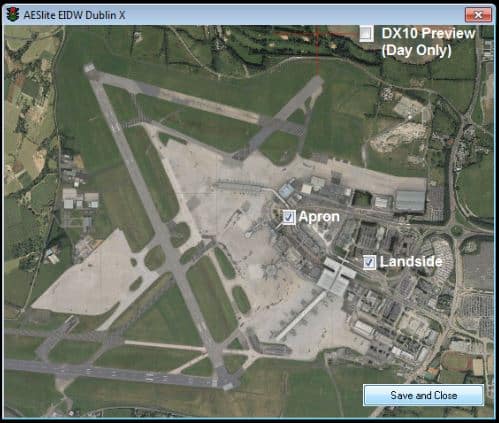Click the Landside label text

[x=411, y=262]
